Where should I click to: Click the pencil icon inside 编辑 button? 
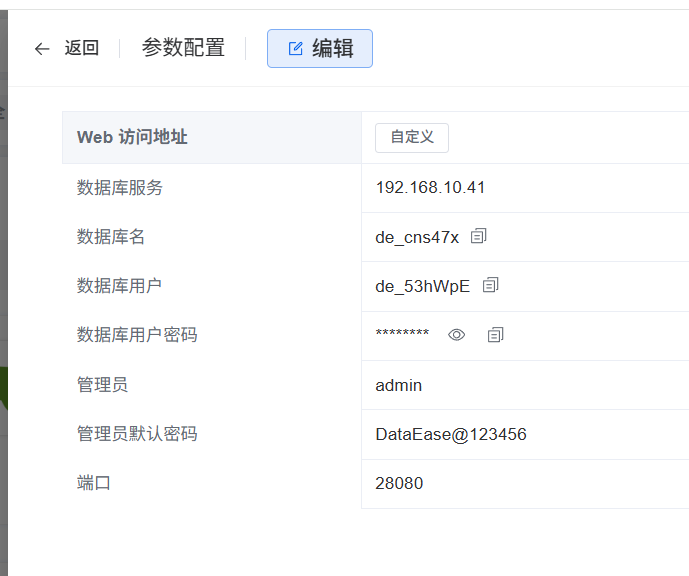coord(296,49)
